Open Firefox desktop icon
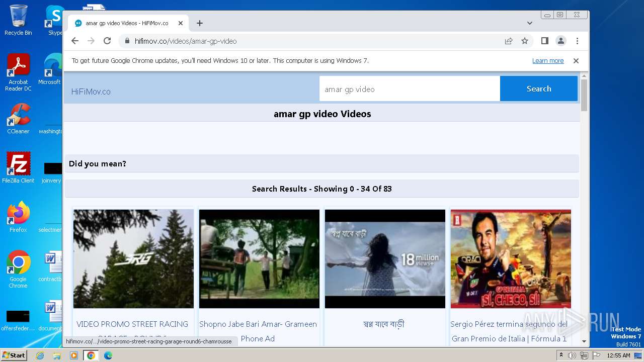Image resolution: width=644 pixels, height=362 pixels. coord(18,217)
